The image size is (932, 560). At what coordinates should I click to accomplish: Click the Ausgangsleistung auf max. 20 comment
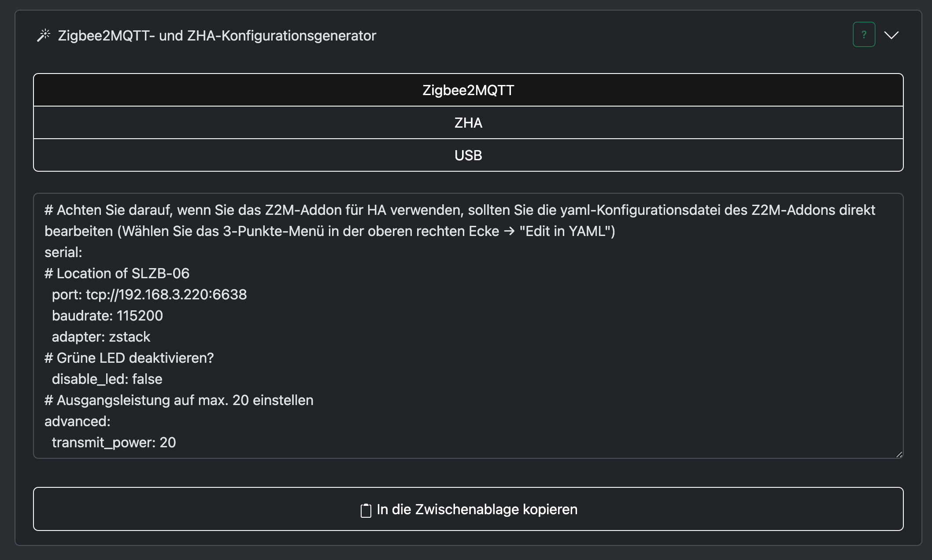click(x=179, y=400)
